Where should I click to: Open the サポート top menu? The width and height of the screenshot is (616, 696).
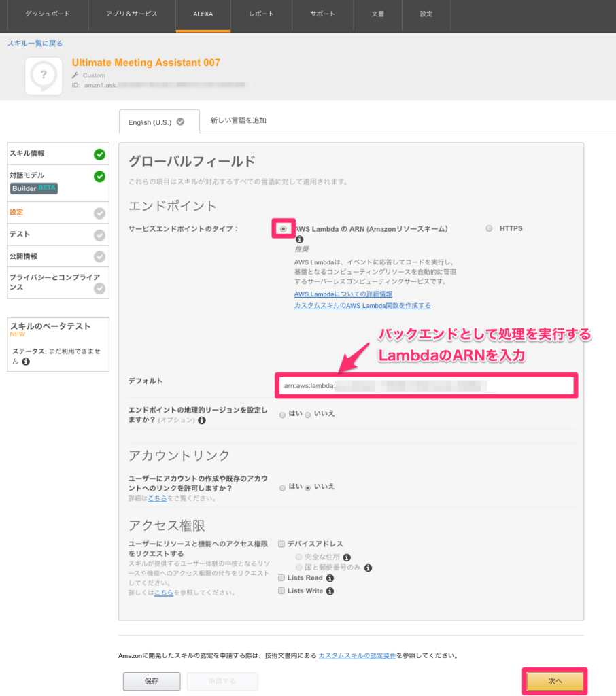[322, 14]
